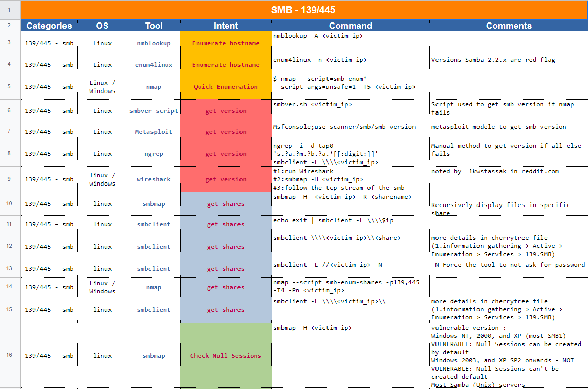Click the 'Categories' column header cell
This screenshot has height=389, width=588.
49,26
